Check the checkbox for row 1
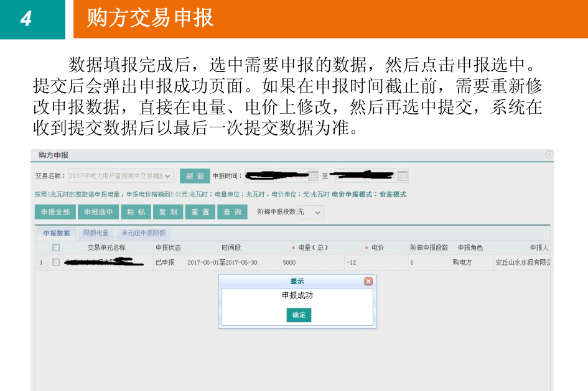Screen dimensions: 588x391 click(56, 262)
